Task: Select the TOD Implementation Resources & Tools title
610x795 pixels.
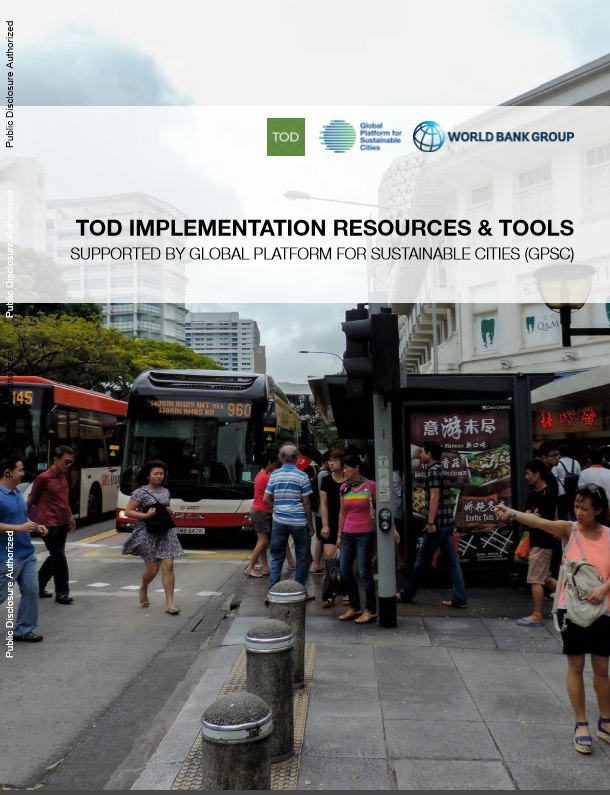Action: [x=325, y=228]
